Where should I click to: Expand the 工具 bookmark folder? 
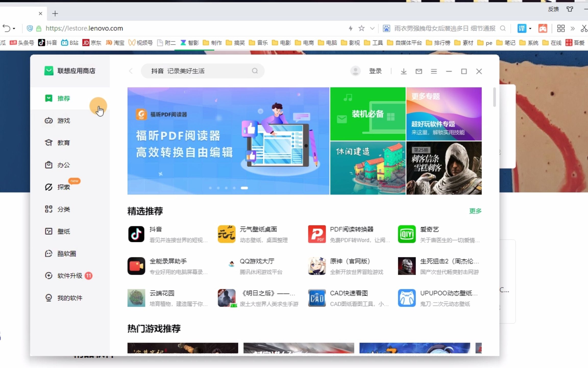click(373, 43)
